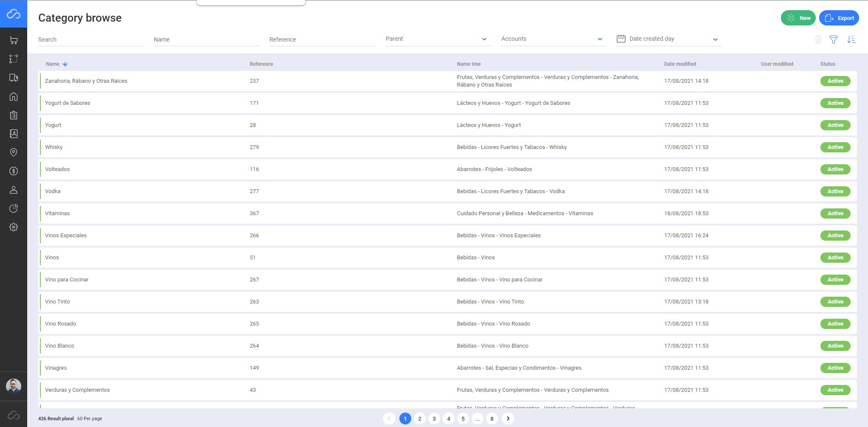
Task: Open the workflow nodes sidebar icon
Action: pos(14,59)
